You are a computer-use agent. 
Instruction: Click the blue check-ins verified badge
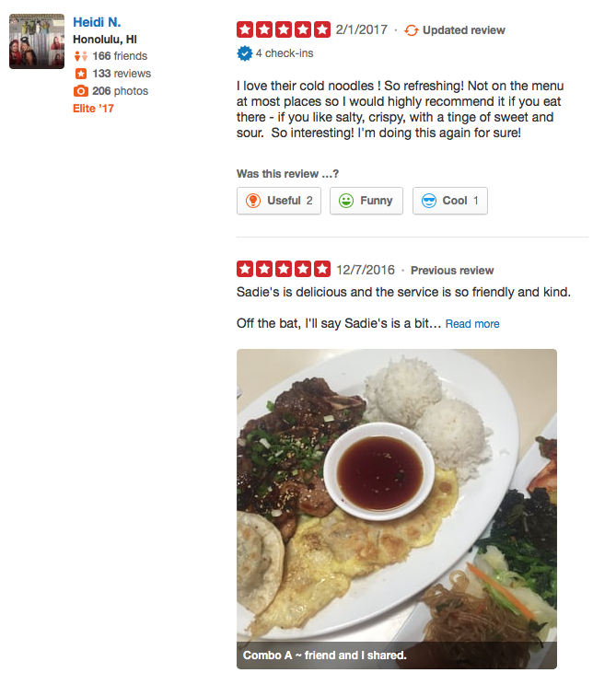[x=245, y=53]
